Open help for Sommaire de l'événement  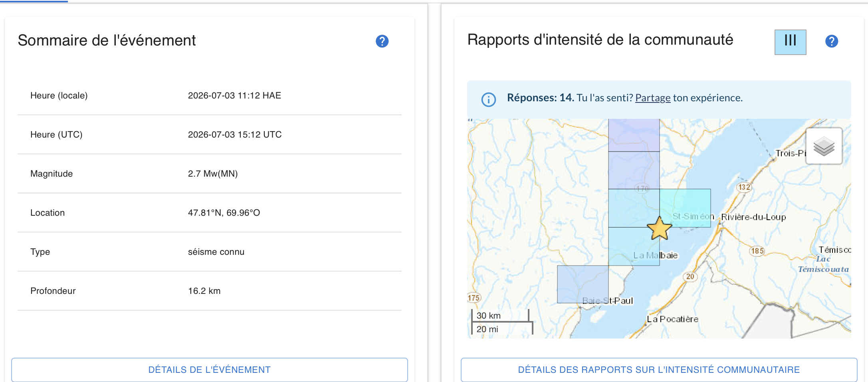382,41
